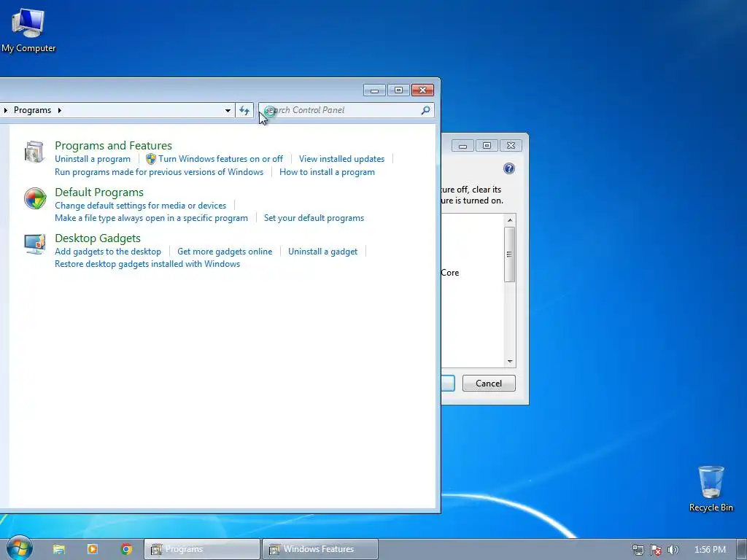Open the address bar history dropdown
747x560 pixels.
pyautogui.click(x=228, y=111)
